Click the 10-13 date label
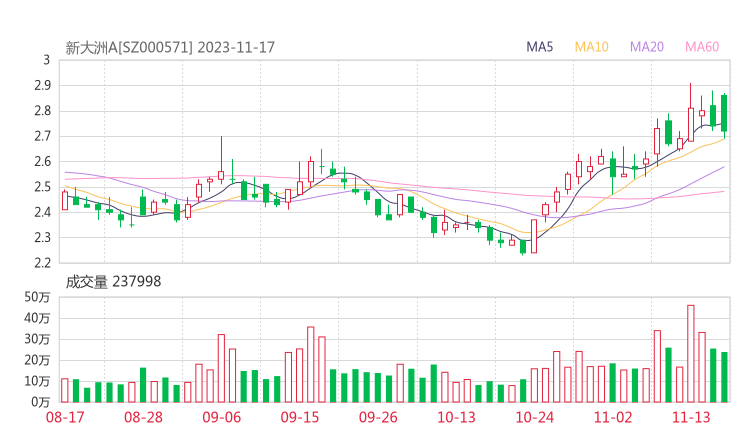Viewport: 740px width, 440px height. point(456,417)
